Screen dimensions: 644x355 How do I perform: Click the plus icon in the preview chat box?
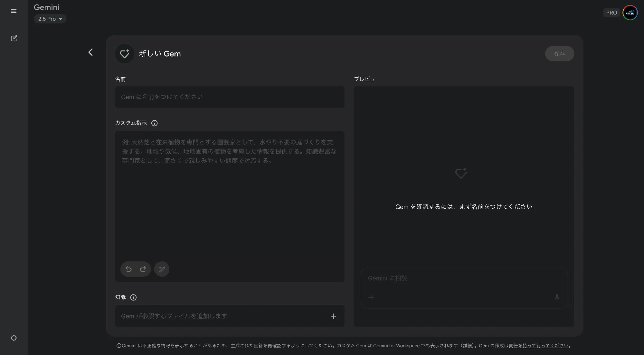click(371, 297)
